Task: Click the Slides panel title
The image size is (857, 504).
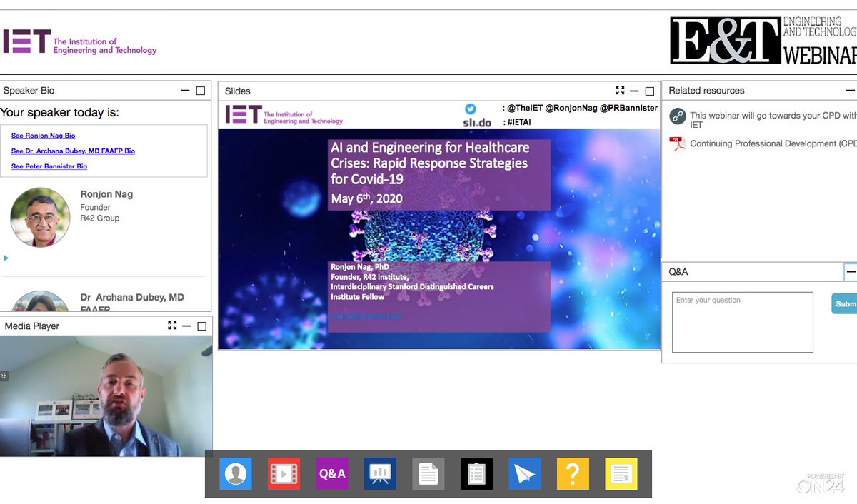Action: pos(238,91)
